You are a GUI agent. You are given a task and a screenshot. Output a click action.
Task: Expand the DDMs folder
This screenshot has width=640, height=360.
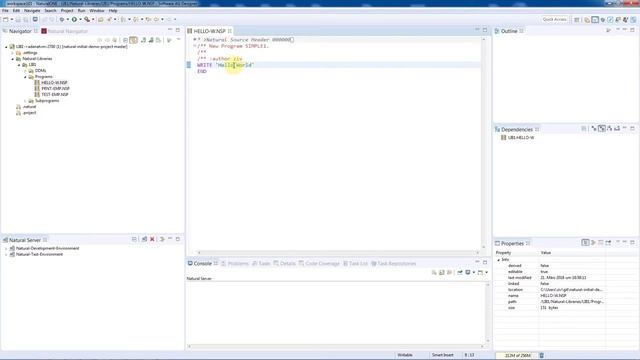25,71
